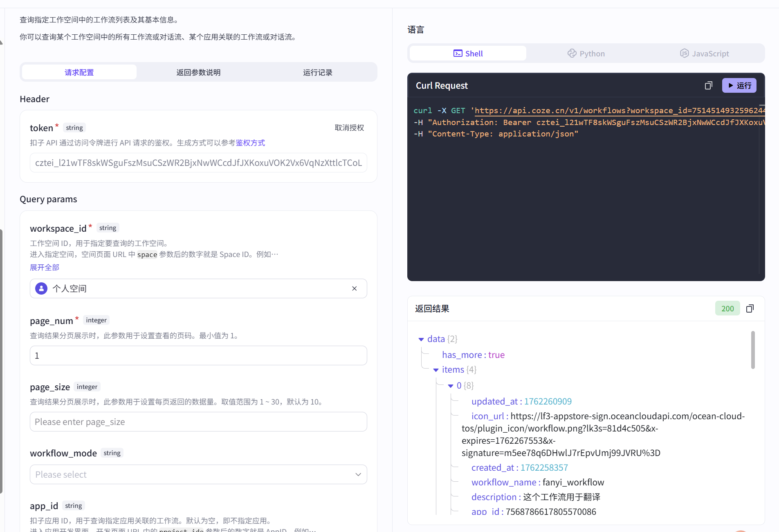Click the JavaScript logo icon

click(x=684, y=54)
